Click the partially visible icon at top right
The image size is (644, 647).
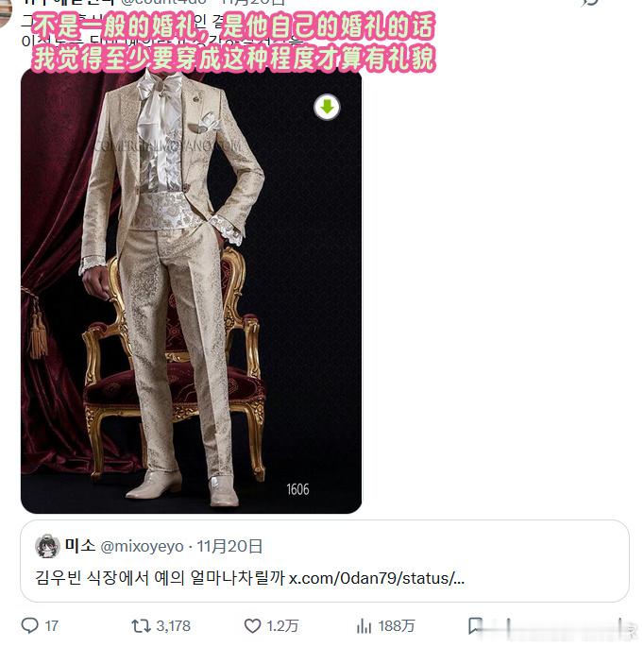tap(590, 3)
